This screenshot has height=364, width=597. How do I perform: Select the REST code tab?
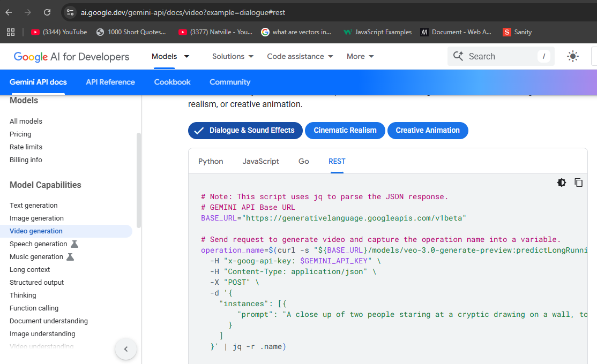(337, 161)
